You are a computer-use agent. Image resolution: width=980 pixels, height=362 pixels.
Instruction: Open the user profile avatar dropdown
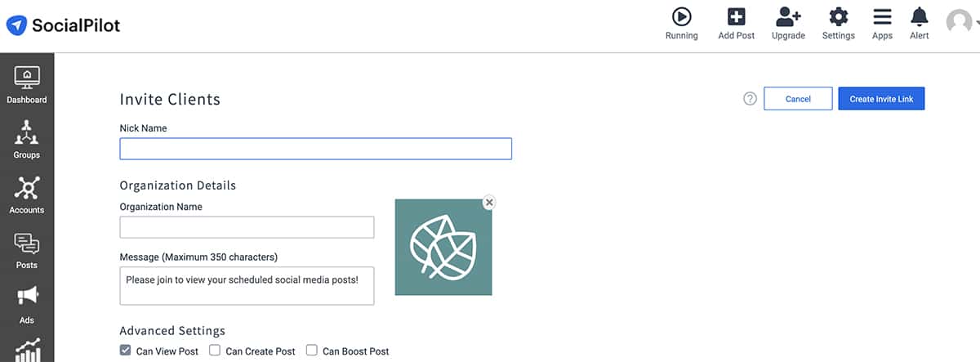tap(960, 22)
